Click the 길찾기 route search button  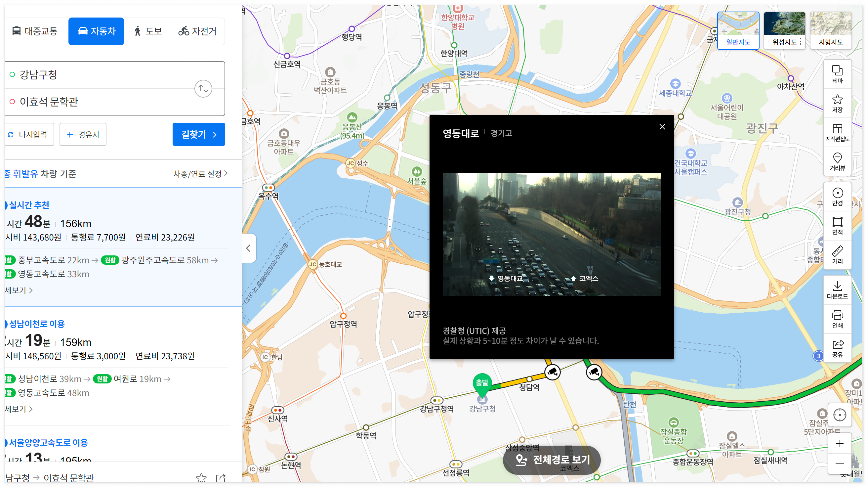[198, 134]
